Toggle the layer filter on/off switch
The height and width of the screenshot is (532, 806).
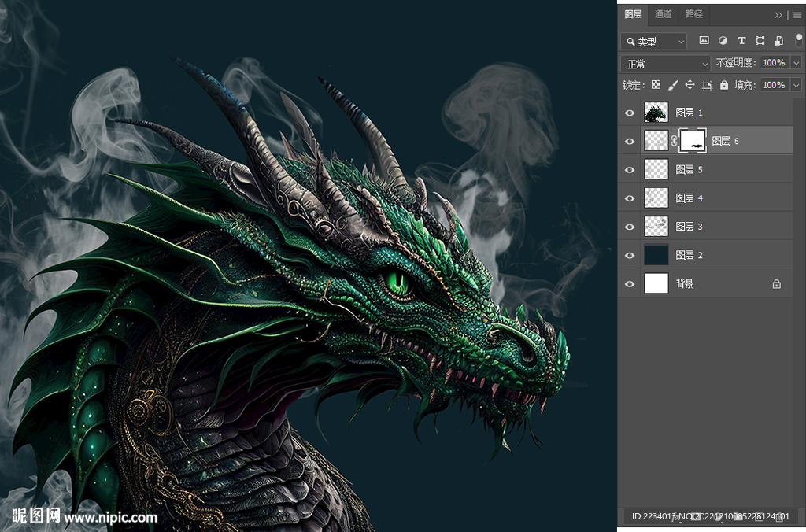[x=798, y=39]
